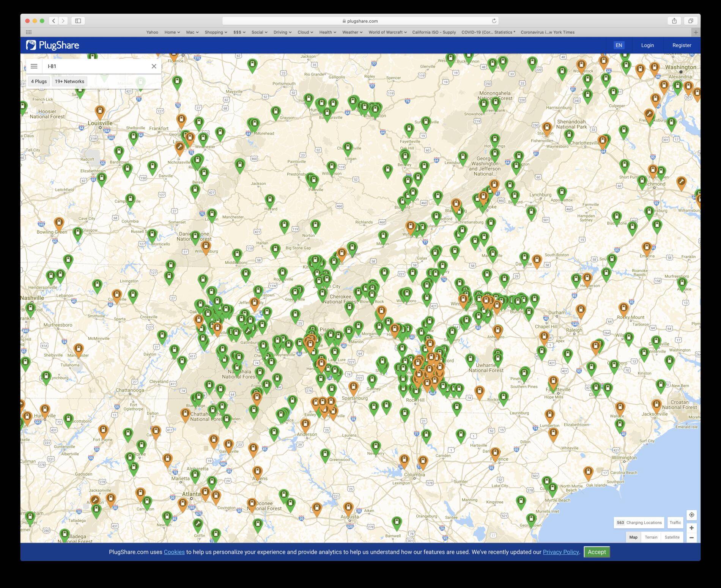Select orange wrench pin near Fredericksburg

pos(649,115)
